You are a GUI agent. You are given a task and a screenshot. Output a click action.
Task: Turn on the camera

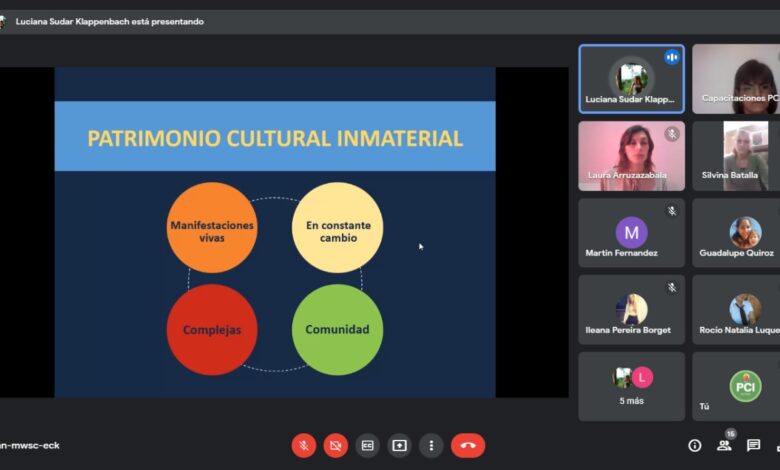point(336,445)
